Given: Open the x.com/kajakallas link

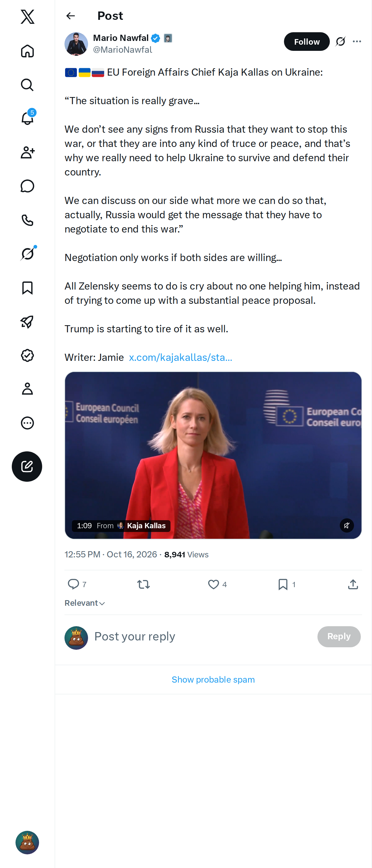Looking at the screenshot, I should click(181, 357).
